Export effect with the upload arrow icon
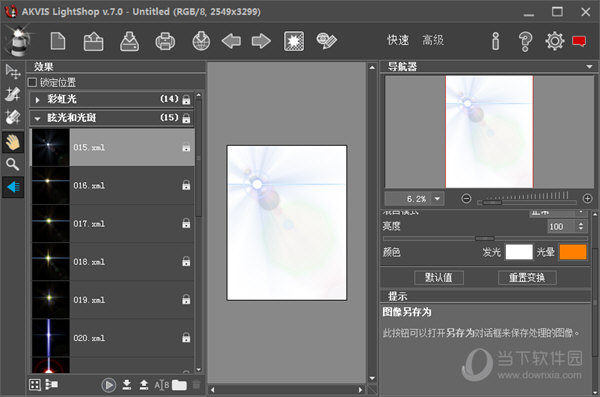This screenshot has width=600, height=397. 144,385
